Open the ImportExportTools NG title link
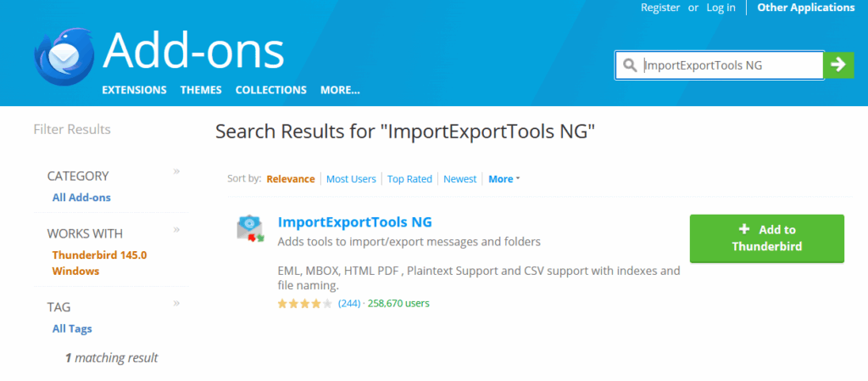The width and height of the screenshot is (868, 381). (355, 222)
